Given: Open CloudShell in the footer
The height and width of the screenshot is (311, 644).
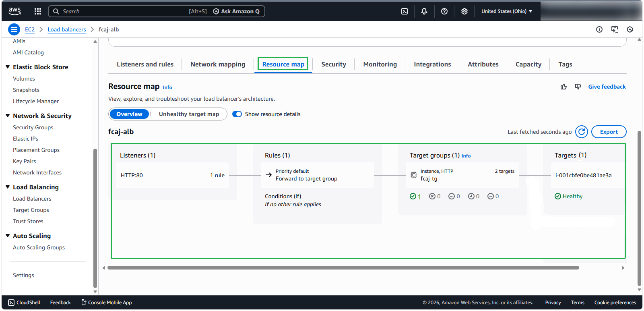Looking at the screenshot, I should pyautogui.click(x=24, y=303).
